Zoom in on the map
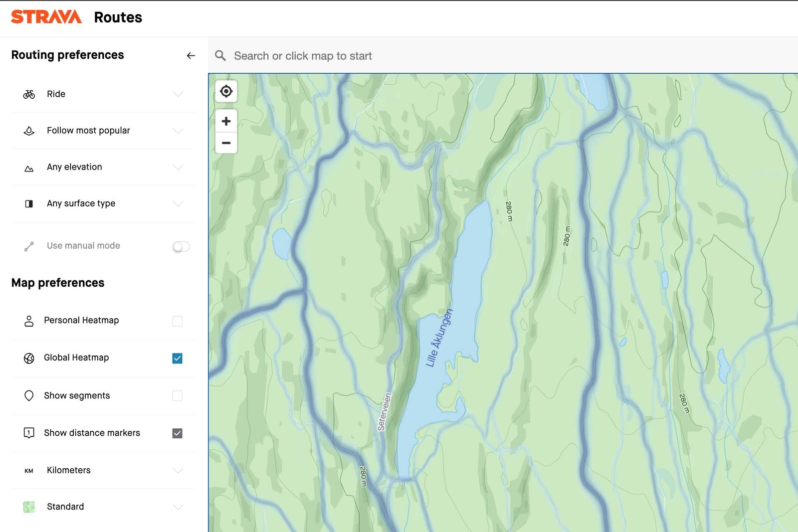The height and width of the screenshot is (532, 798). pyautogui.click(x=226, y=121)
